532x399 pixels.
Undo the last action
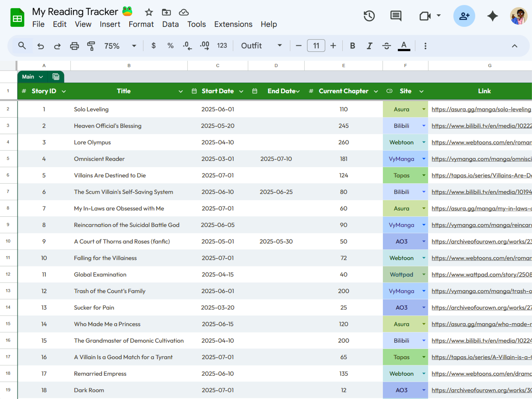tap(41, 45)
